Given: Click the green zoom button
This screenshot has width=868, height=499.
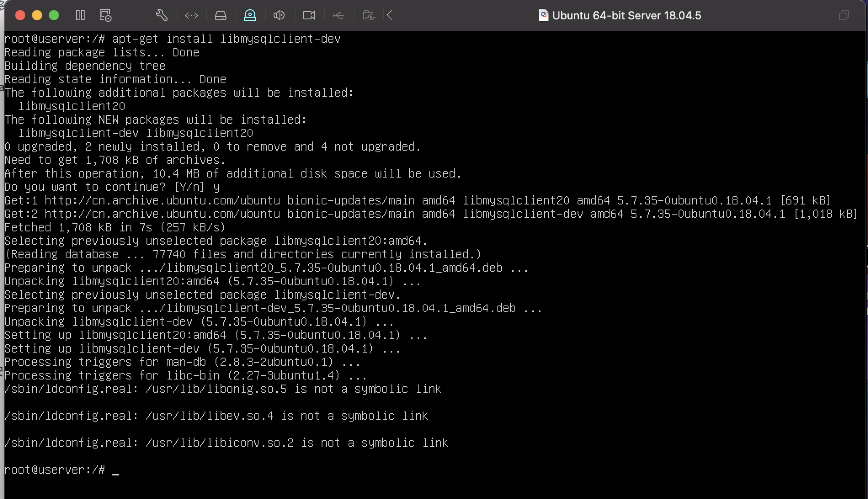Looking at the screenshot, I should [x=54, y=15].
